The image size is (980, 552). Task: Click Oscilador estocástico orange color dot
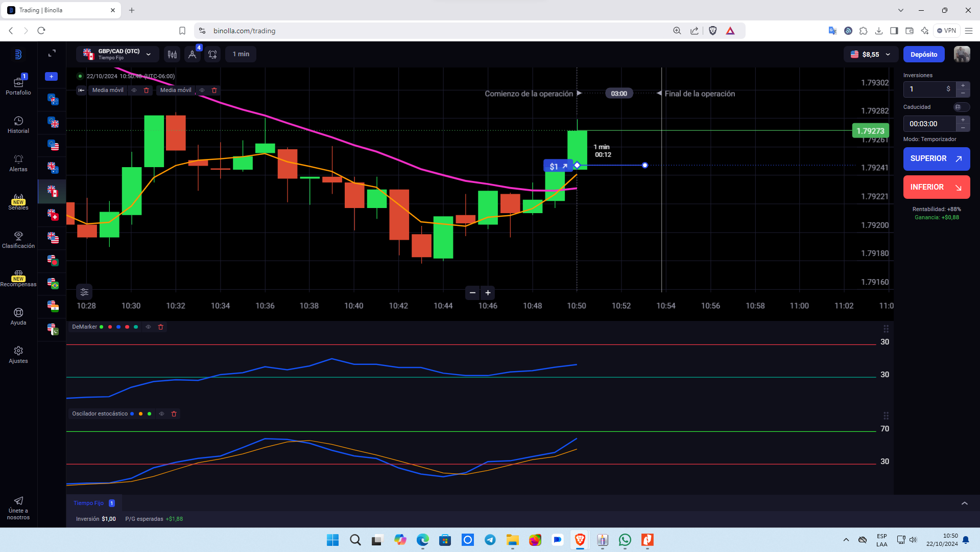tap(140, 414)
